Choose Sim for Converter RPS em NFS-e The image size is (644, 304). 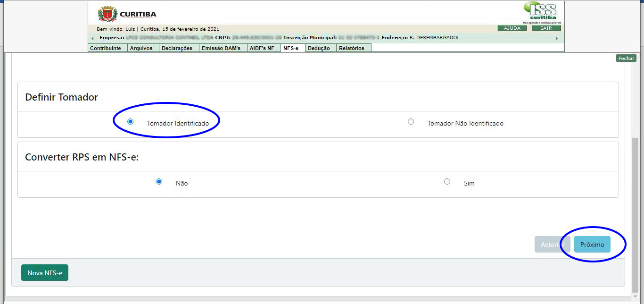[447, 182]
